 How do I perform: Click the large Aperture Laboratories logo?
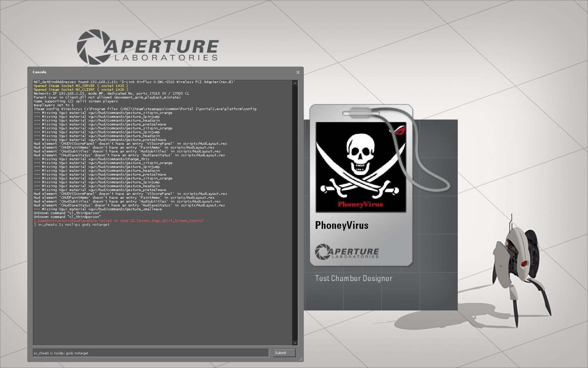(148, 46)
